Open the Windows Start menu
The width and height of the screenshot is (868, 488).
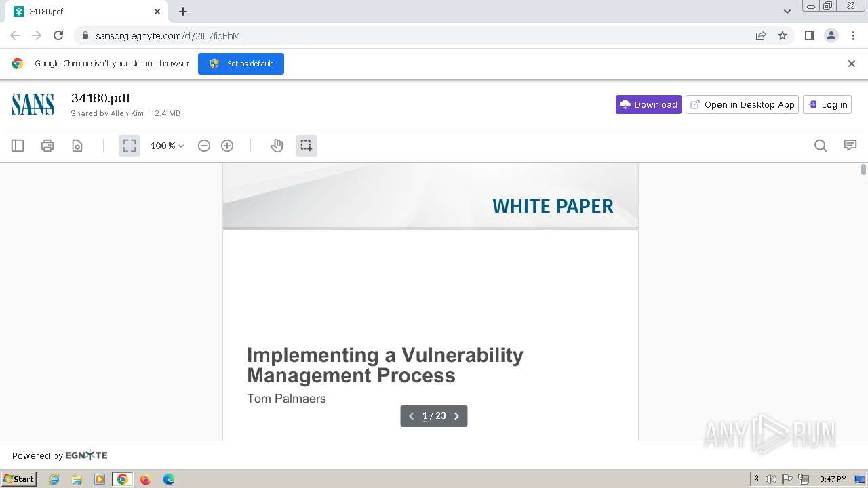(x=19, y=479)
